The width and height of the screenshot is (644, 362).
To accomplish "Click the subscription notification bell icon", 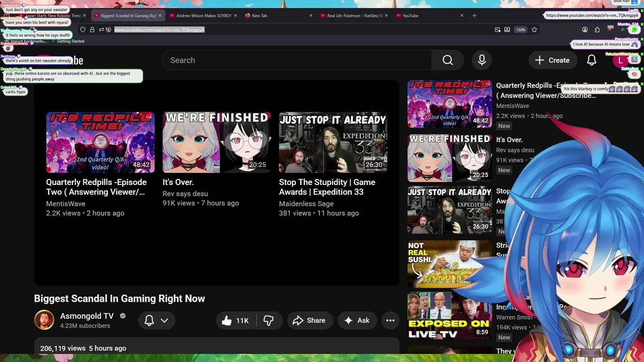I will click(149, 320).
